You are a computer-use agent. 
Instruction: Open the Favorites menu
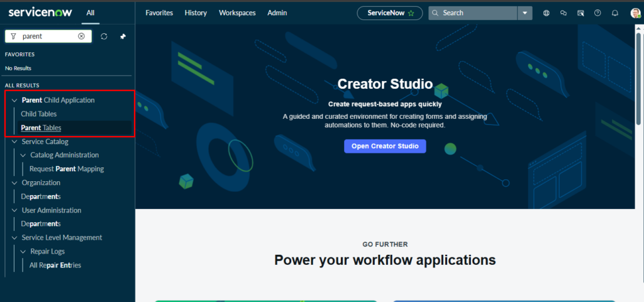158,13
